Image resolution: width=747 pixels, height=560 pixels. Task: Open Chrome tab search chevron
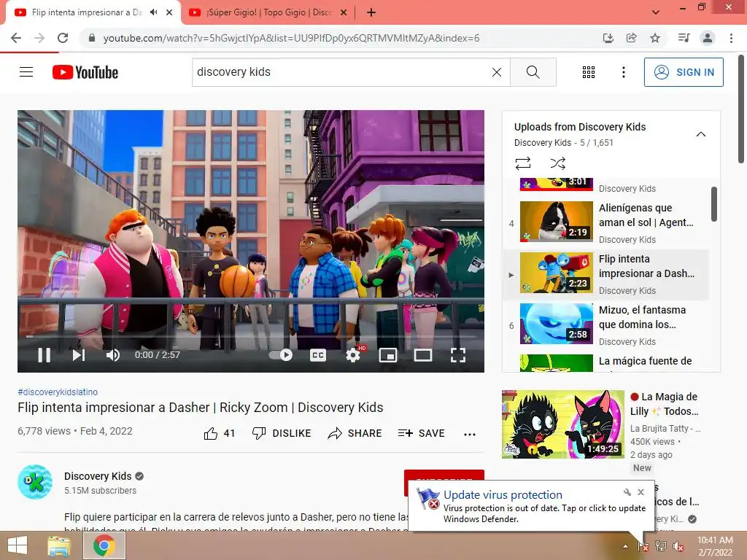pos(656,12)
